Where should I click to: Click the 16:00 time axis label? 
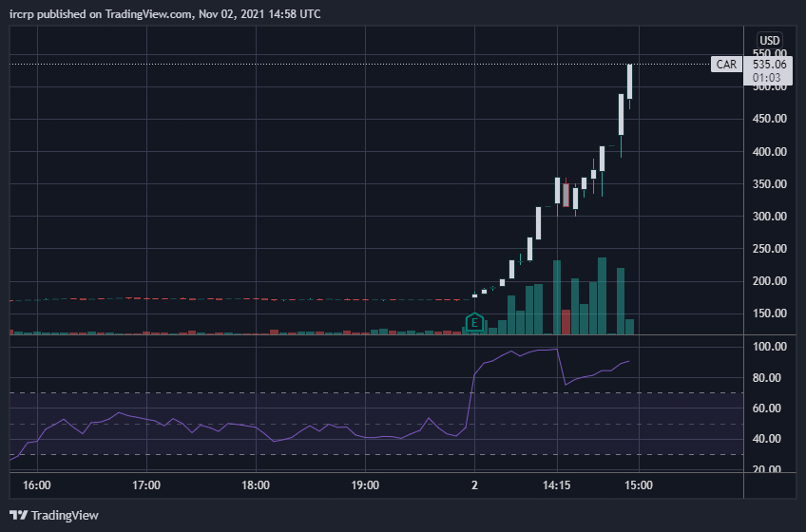(x=37, y=485)
